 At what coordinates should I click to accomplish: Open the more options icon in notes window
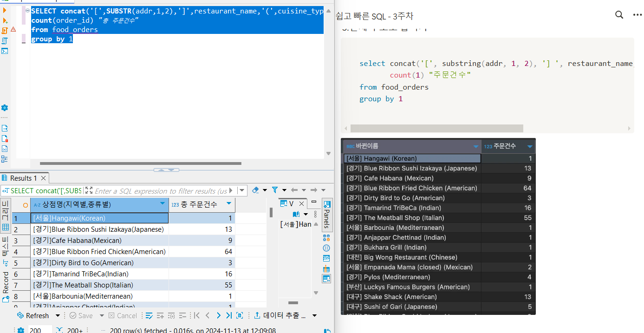pyautogui.click(x=637, y=15)
